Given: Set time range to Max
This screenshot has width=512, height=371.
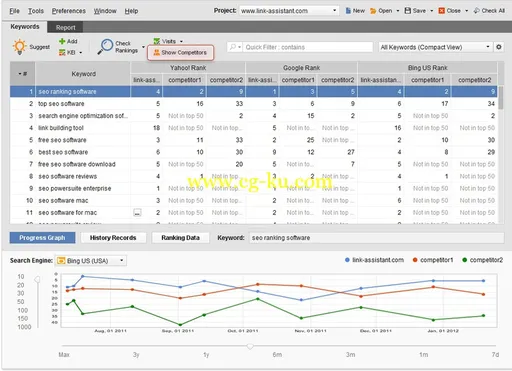Looking at the screenshot, I should tap(64, 355).
